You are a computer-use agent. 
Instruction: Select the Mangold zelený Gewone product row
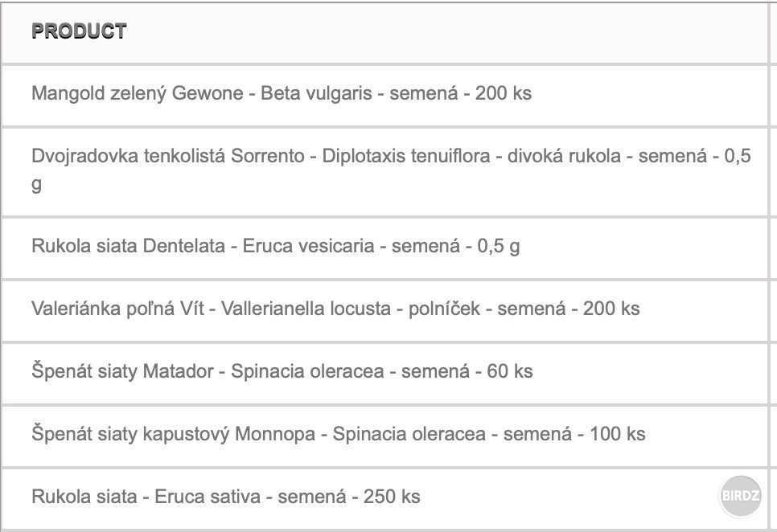click(x=137, y=93)
